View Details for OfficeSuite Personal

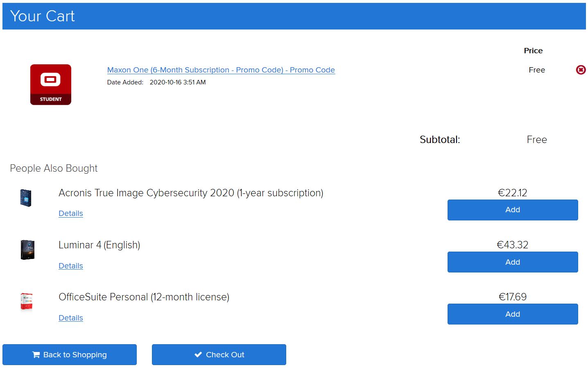pos(71,318)
